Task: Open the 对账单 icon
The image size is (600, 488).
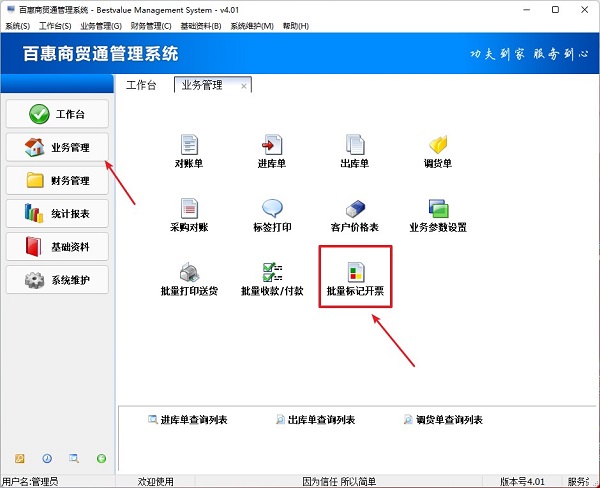Action: 189,145
